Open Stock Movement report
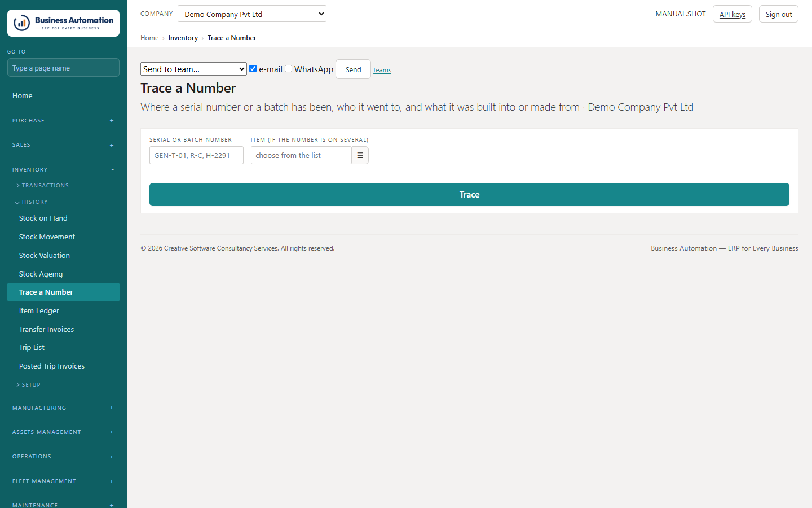The image size is (812, 508). click(63, 237)
